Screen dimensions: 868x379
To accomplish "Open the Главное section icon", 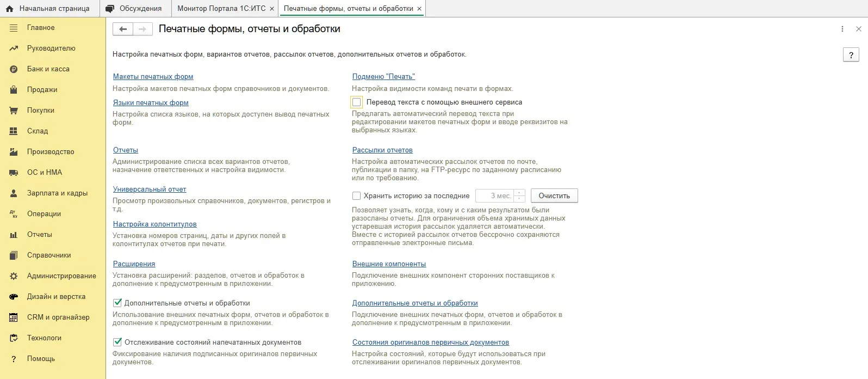I will tap(14, 28).
